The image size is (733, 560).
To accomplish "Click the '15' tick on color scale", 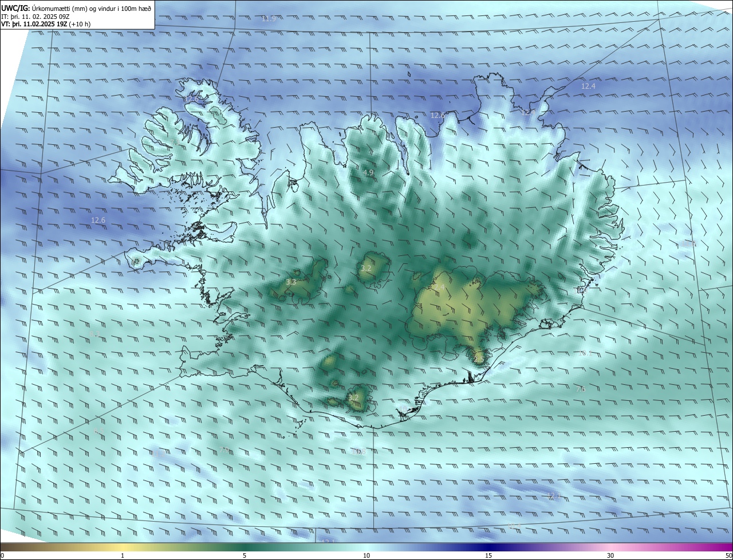I will click(488, 555).
